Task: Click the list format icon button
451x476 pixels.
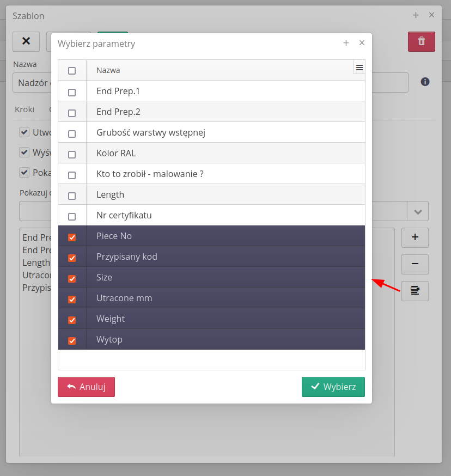Action: click(x=415, y=291)
